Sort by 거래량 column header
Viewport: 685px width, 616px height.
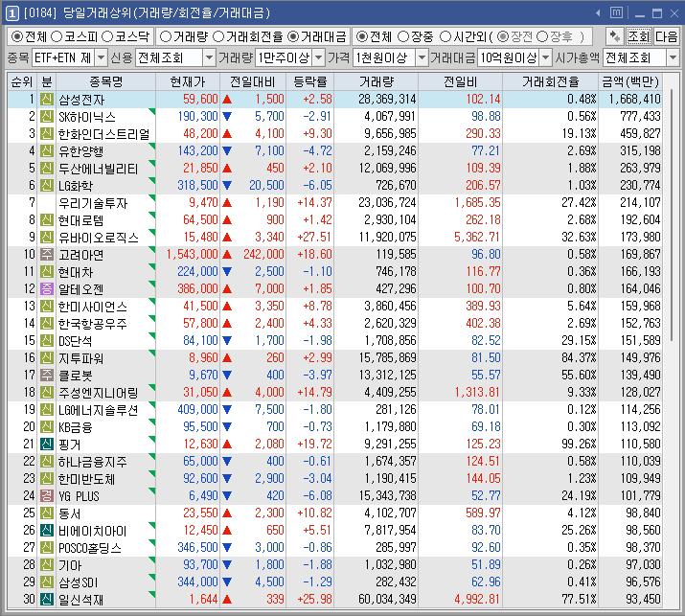click(x=377, y=81)
